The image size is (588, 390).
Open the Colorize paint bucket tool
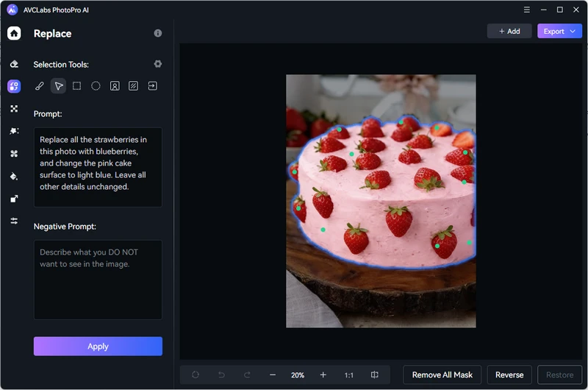[x=14, y=177]
